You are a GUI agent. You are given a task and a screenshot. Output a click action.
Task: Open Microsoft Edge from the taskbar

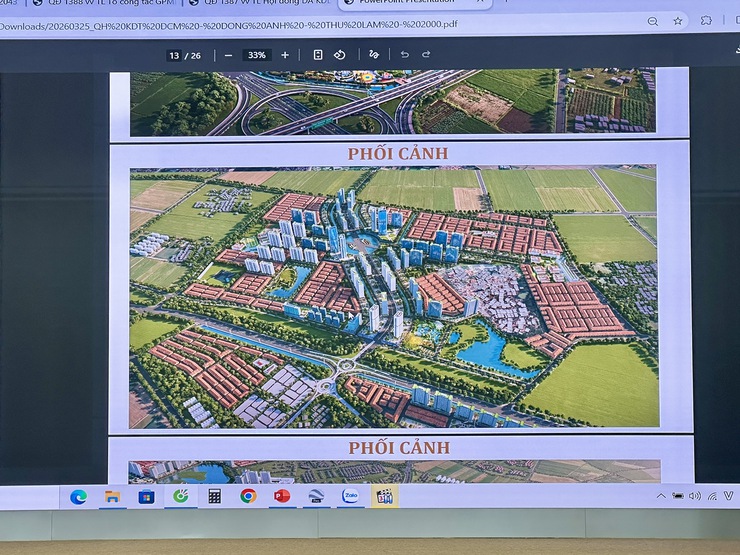click(78, 497)
